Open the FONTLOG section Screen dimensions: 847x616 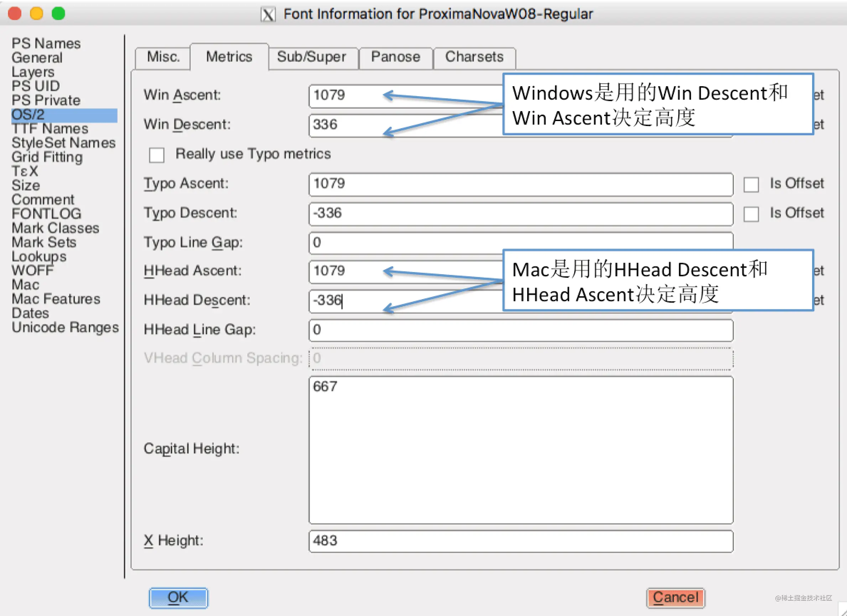point(46,214)
